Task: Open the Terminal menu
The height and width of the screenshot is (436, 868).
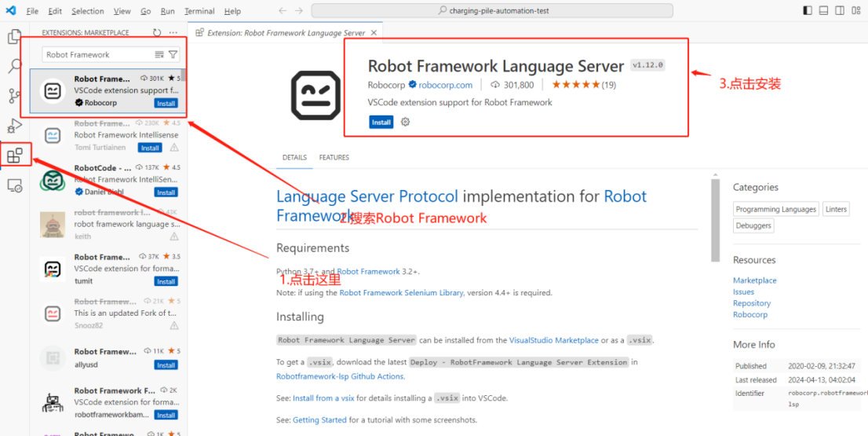Action: click(x=200, y=11)
